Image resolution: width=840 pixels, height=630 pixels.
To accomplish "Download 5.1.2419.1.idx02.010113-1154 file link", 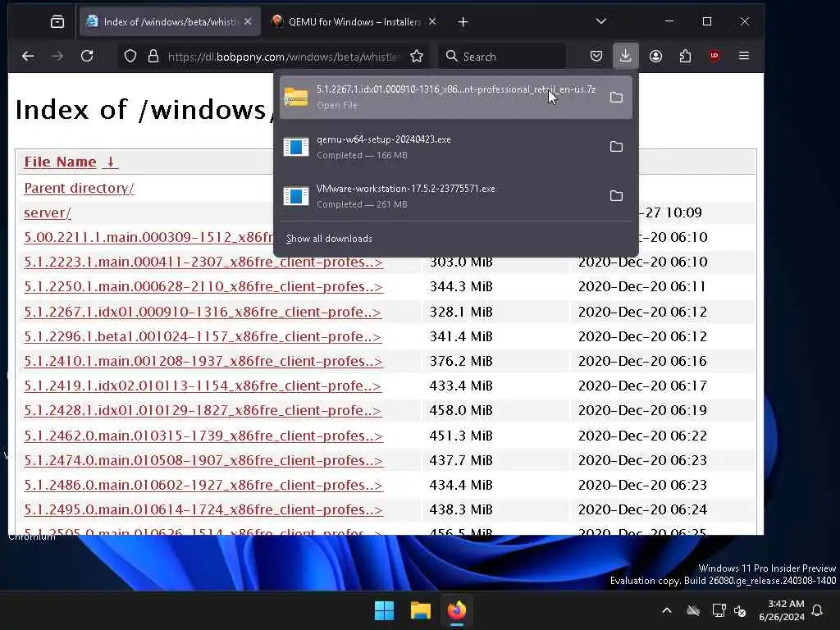I will tap(203, 386).
